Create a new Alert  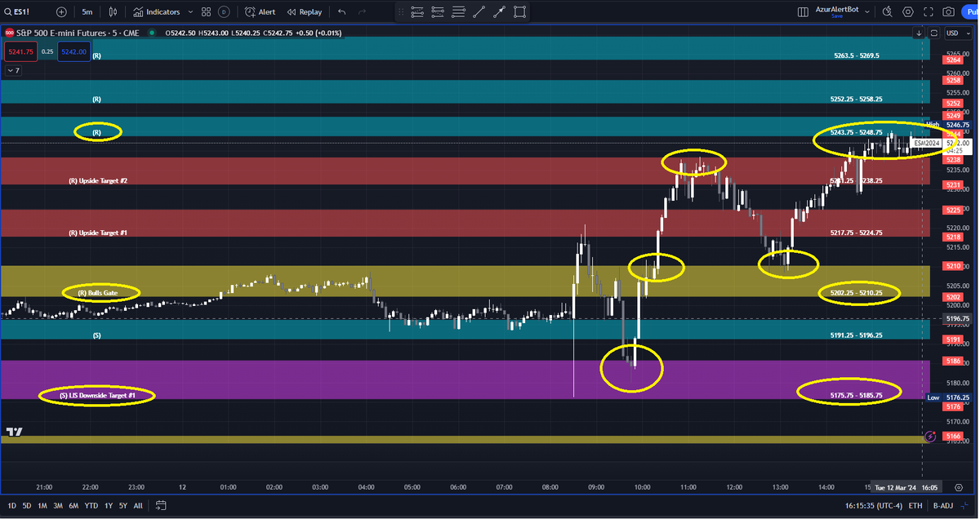[261, 12]
